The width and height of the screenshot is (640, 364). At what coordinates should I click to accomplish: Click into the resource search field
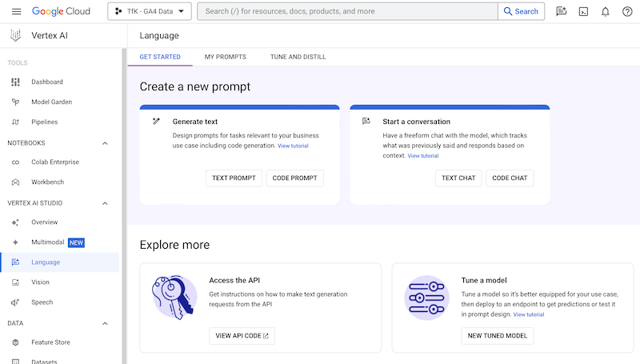point(348,11)
